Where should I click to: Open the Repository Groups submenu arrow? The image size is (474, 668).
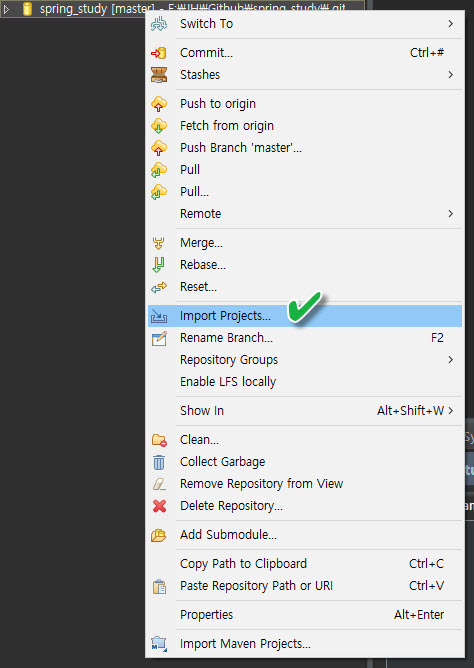(451, 360)
